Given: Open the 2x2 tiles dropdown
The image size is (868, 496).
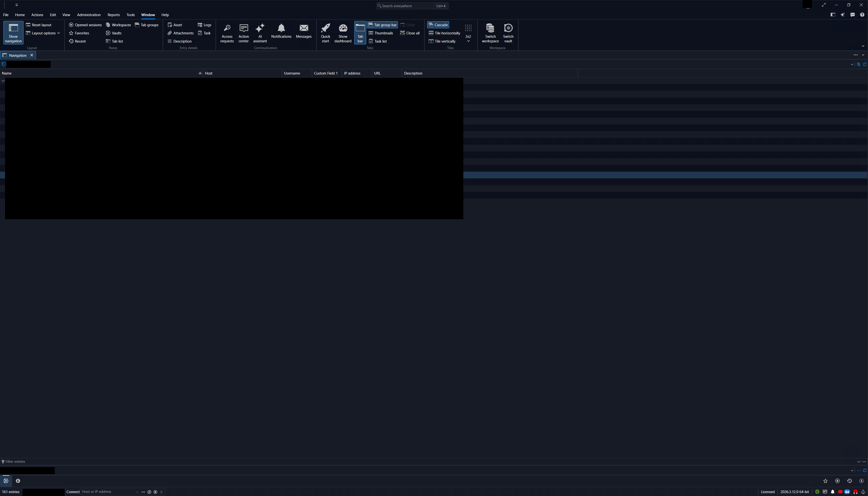Looking at the screenshot, I should point(468,33).
